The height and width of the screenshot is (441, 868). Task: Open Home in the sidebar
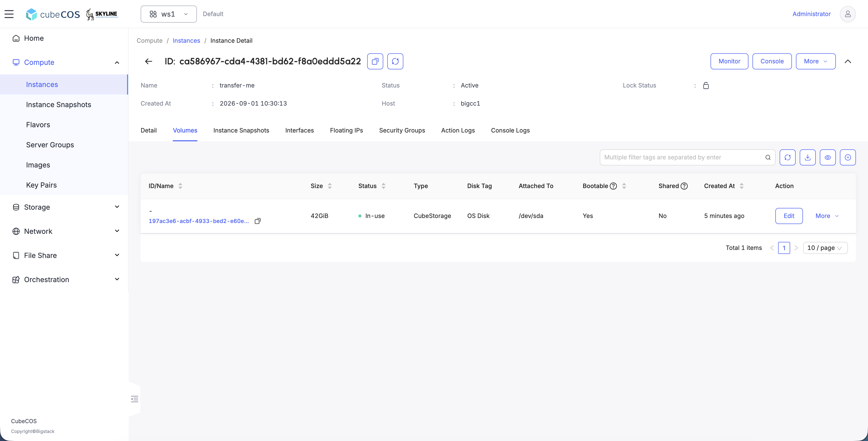tap(64, 38)
